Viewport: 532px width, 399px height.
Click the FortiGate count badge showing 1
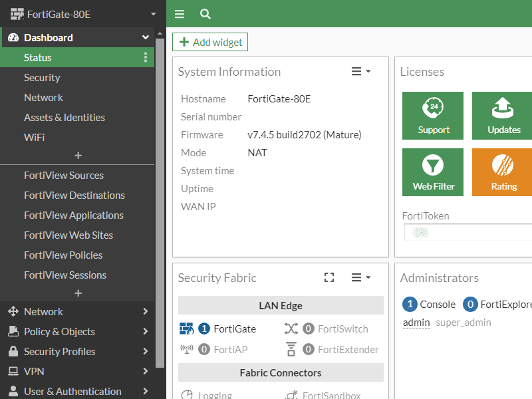[x=204, y=329]
